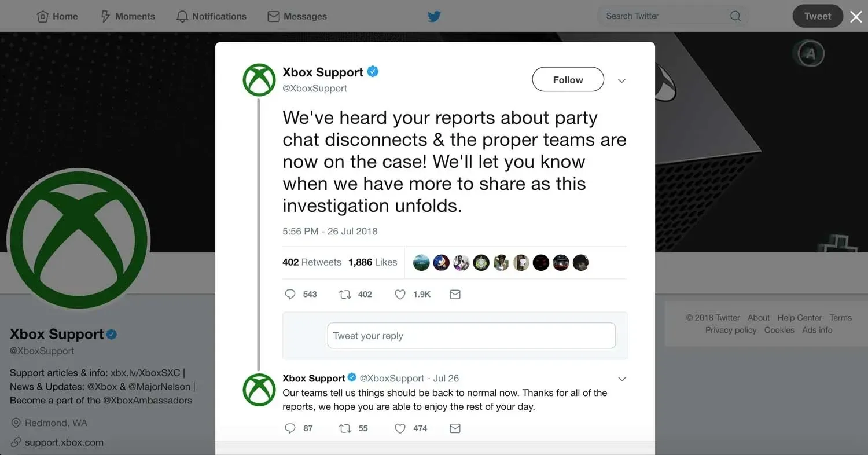Image resolution: width=868 pixels, height=455 pixels.
Task: Expand the caret next to the Follow button
Action: [x=621, y=80]
